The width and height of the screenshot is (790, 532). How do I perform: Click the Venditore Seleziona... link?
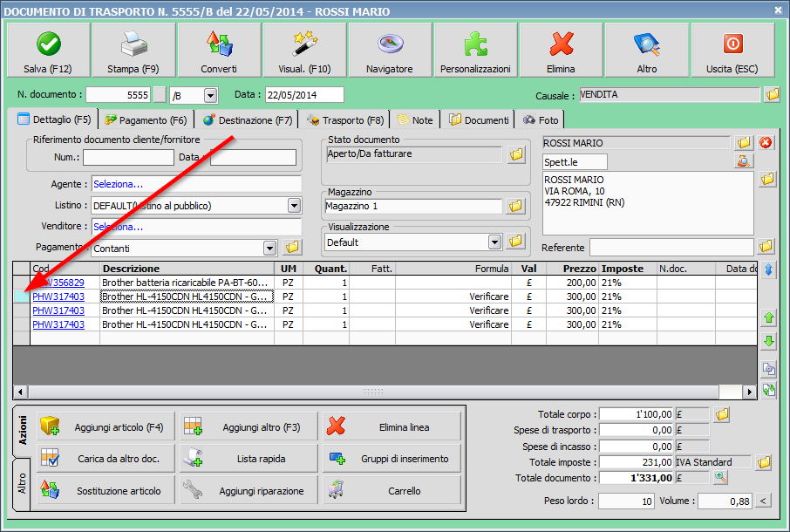pyautogui.click(x=118, y=227)
